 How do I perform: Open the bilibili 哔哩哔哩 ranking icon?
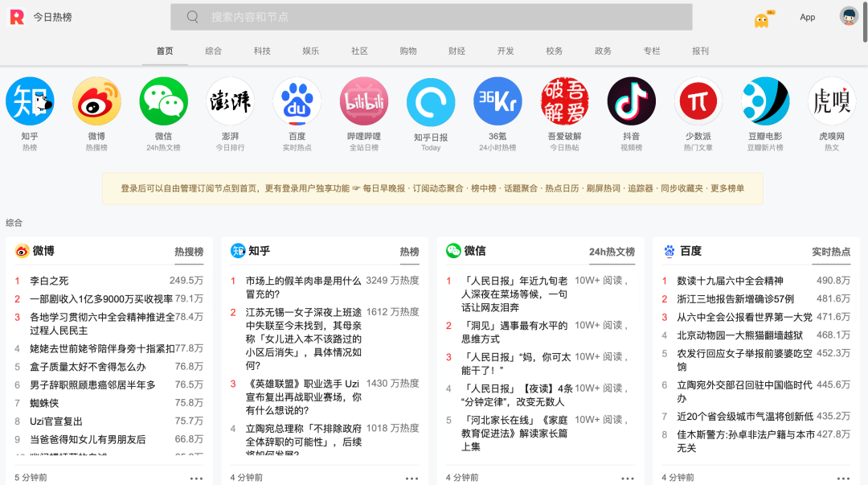[364, 101]
